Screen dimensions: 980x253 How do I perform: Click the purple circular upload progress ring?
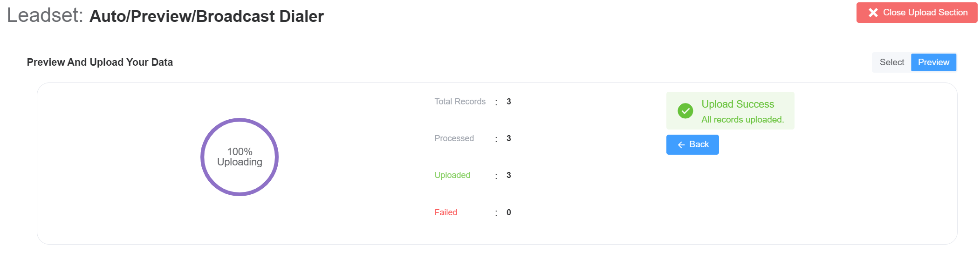pyautogui.click(x=240, y=120)
